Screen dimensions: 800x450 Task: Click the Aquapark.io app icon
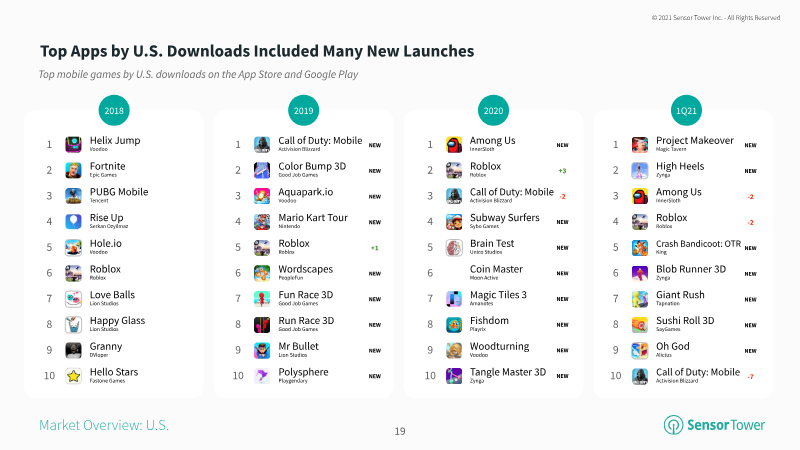[262, 196]
